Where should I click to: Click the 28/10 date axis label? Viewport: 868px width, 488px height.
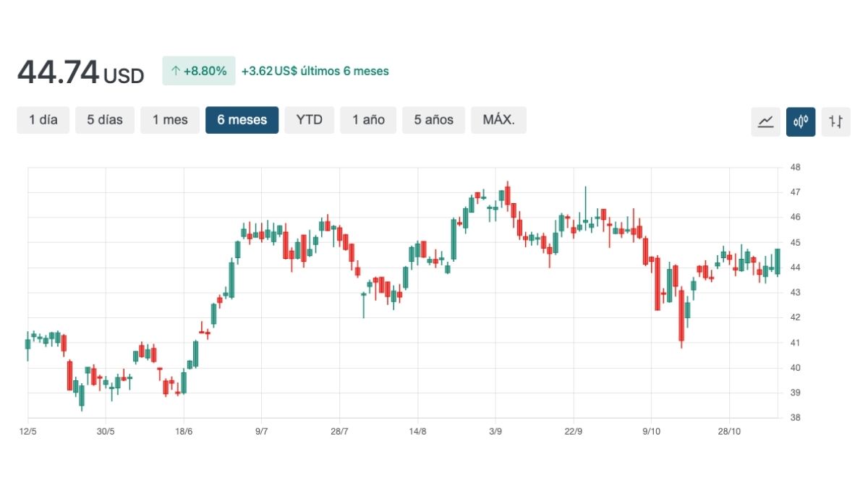coord(729,432)
